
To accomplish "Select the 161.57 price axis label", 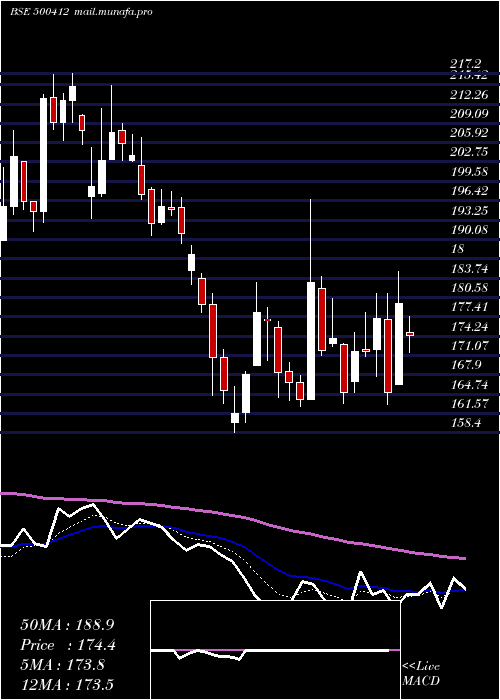I will 469,404.
